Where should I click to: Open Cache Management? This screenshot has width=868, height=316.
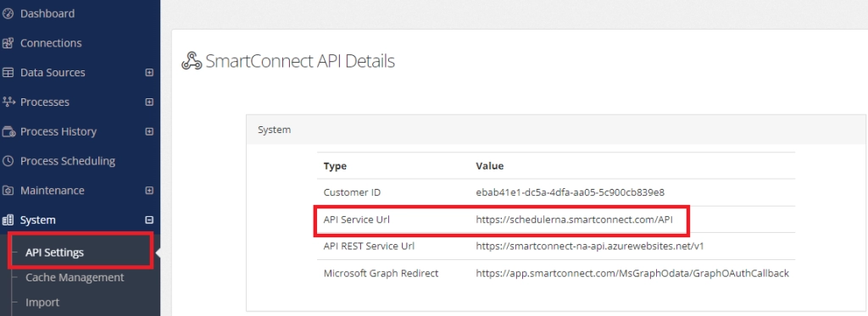click(75, 277)
